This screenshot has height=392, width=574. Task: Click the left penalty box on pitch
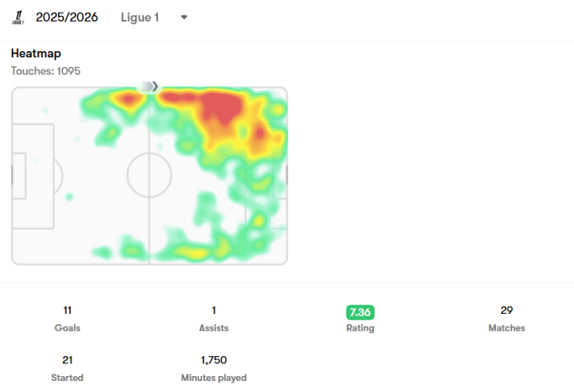click(33, 176)
